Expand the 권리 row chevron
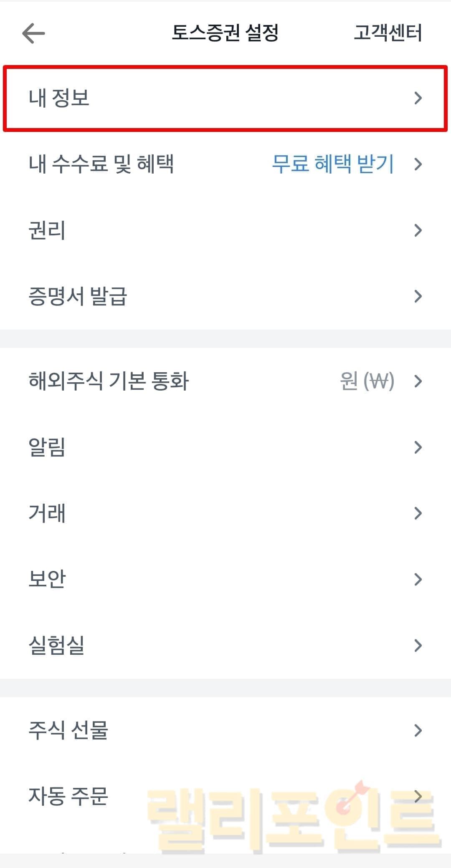Screen dimensions: 451x868 pyautogui.click(x=418, y=230)
